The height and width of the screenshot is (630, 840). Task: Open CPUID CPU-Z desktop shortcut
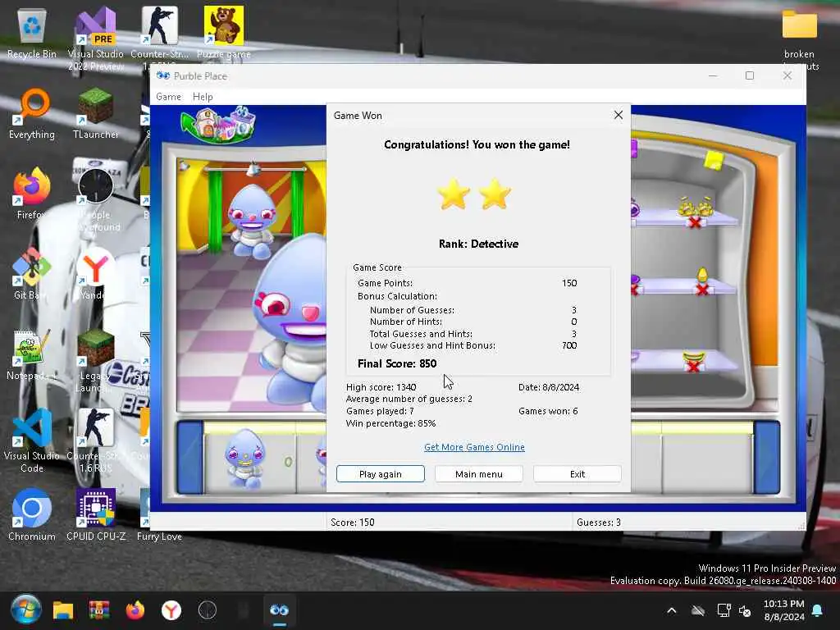tap(95, 515)
